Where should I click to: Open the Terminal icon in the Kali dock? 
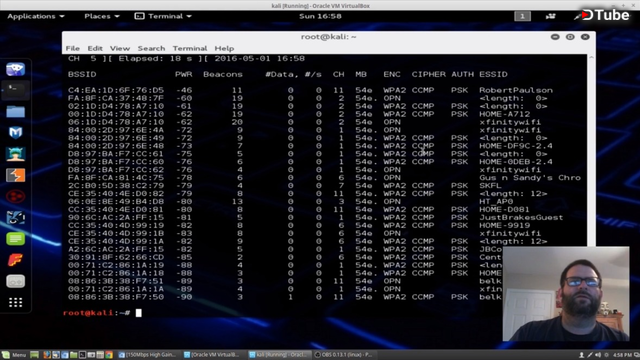click(16, 90)
